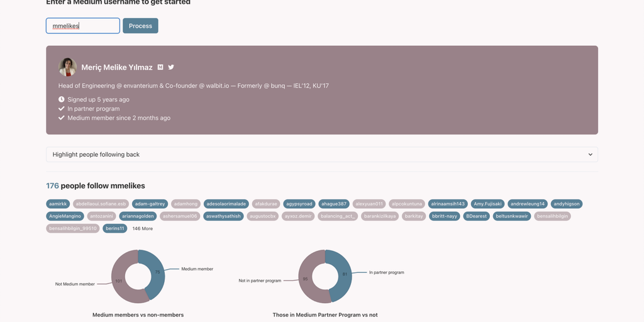Open the antozanini follower tag
Image resolution: width=644 pixels, height=322 pixels.
101,216
